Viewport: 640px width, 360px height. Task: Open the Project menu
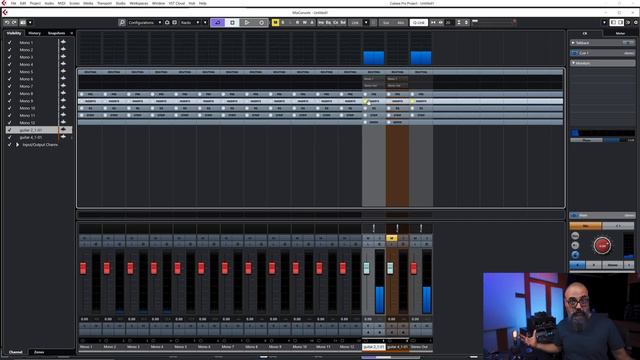click(35, 3)
